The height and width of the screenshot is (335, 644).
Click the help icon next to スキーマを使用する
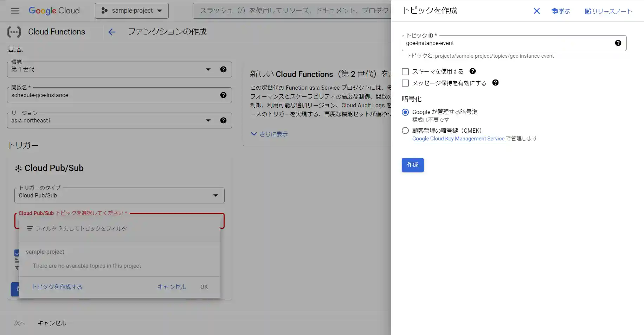point(472,71)
